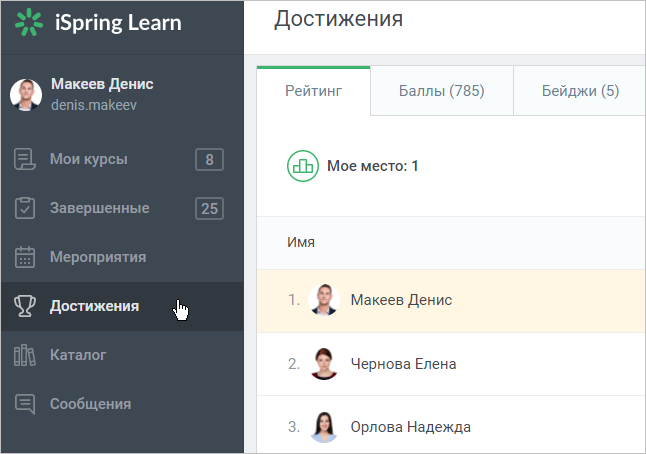The height and width of the screenshot is (454, 646).
Task: Click the Сообщения chat bubble icon
Action: pyautogui.click(x=25, y=404)
